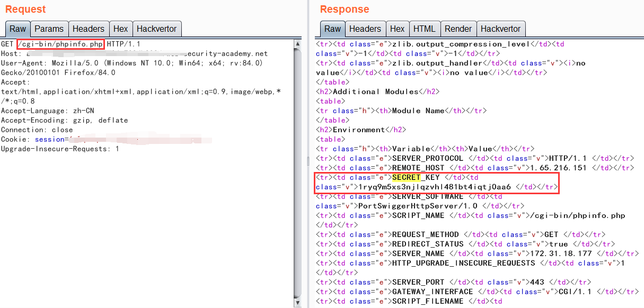Viewport: 644px width, 308px height.
Task: Switch to the Response Raw tab
Action: (332, 29)
